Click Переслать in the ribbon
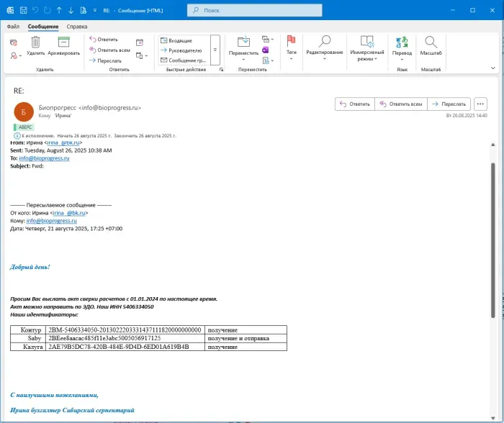 click(105, 61)
